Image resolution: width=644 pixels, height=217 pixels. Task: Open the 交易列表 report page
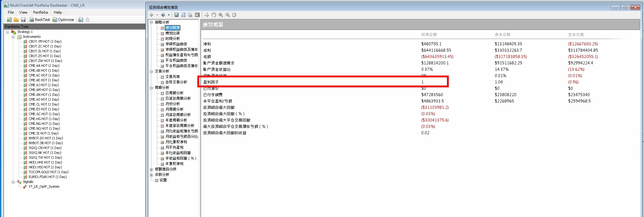[x=173, y=77]
